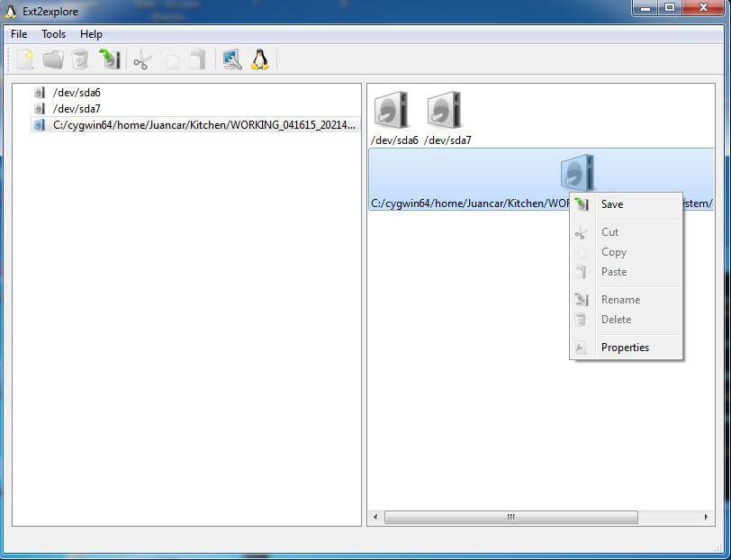Select the highlighted blue image disk icon
The image size is (731, 560).
coord(577,173)
